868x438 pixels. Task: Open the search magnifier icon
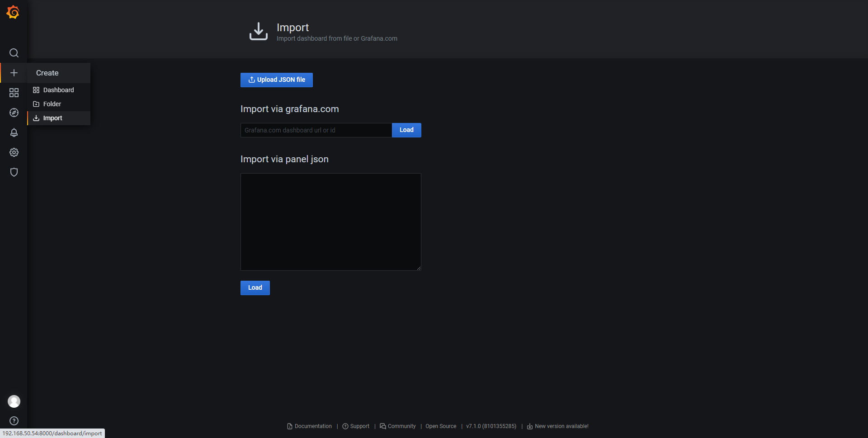[x=14, y=53]
